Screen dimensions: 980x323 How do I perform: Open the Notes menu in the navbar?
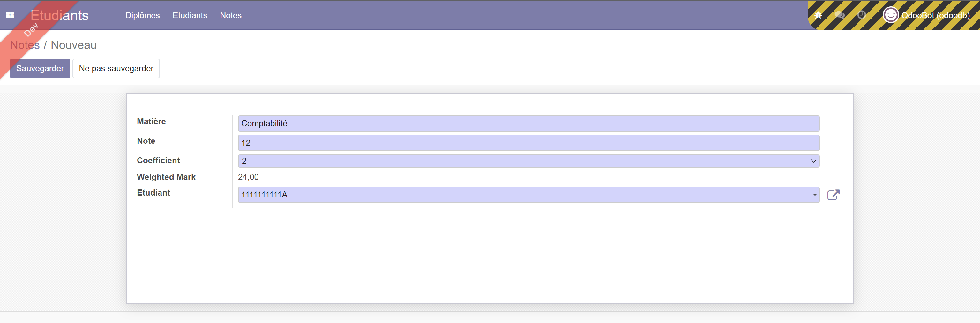pyautogui.click(x=230, y=15)
